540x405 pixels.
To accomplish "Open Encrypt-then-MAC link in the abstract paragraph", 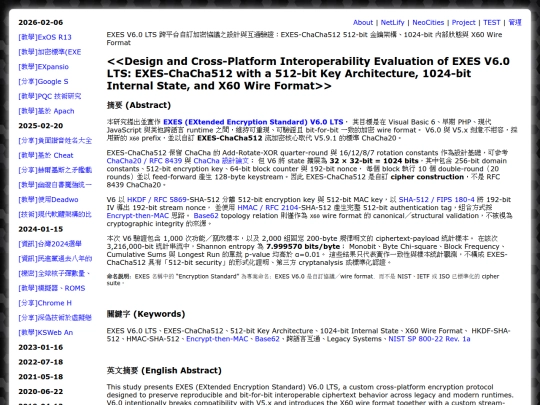I will pyautogui.click(x=138, y=216).
